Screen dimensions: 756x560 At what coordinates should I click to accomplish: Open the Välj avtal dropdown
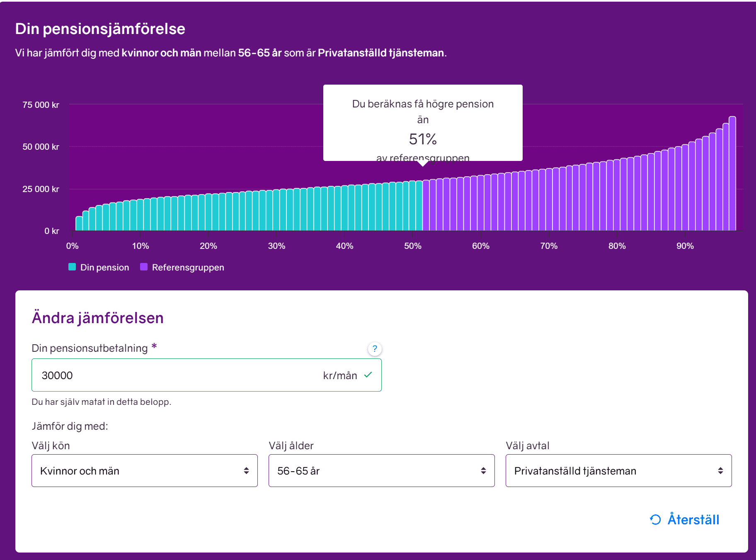(618, 471)
